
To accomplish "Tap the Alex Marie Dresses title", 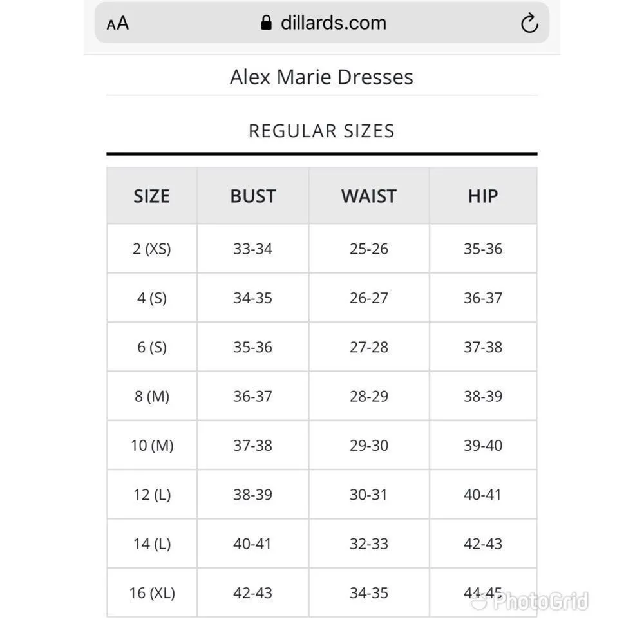I will [x=321, y=77].
